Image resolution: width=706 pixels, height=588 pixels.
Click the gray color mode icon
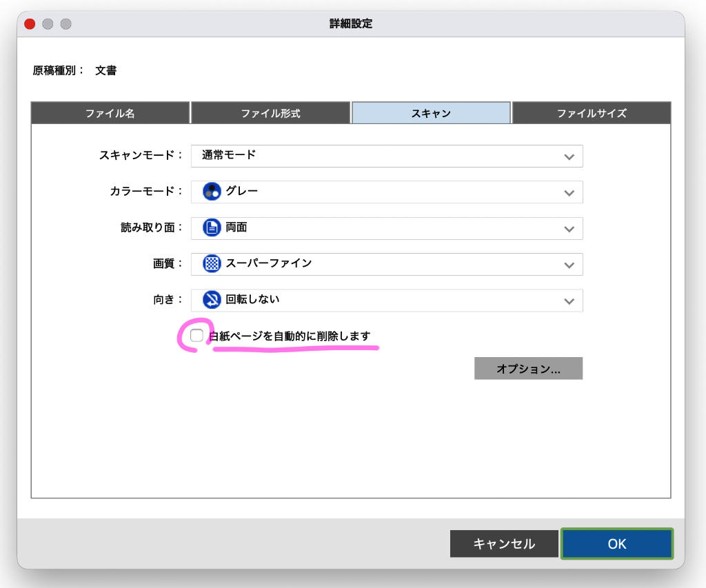click(x=212, y=192)
